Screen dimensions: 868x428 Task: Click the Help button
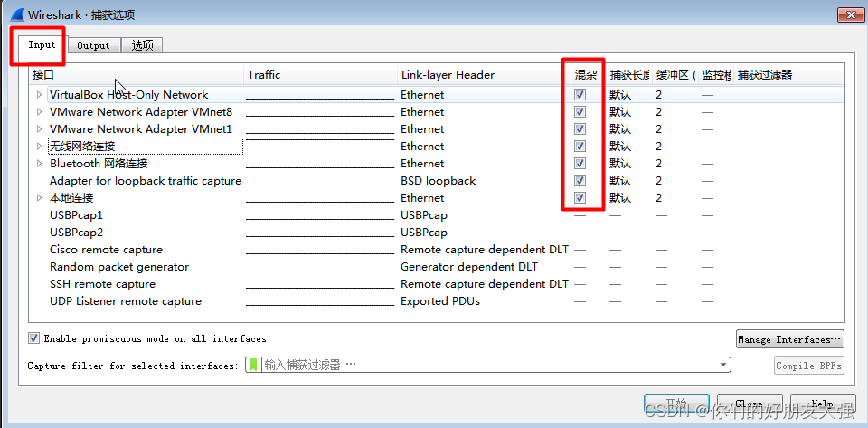pyautogui.click(x=823, y=403)
